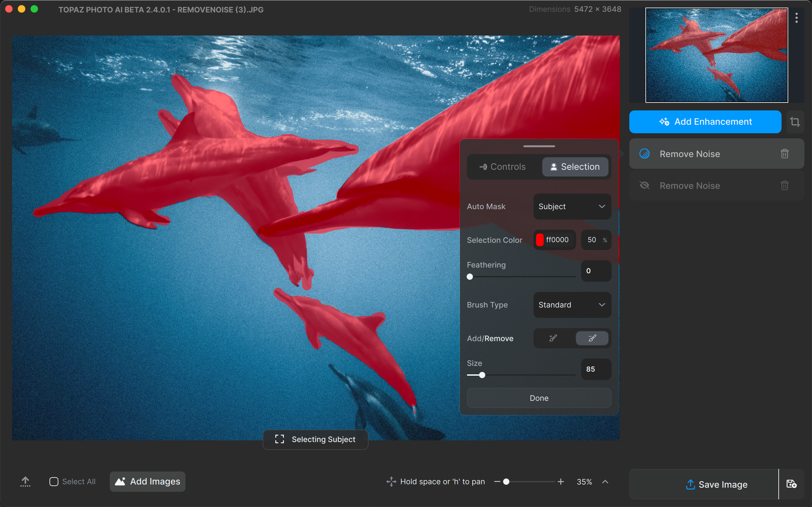
Task: Click the save options icon beside Save Image
Action: 791,484
